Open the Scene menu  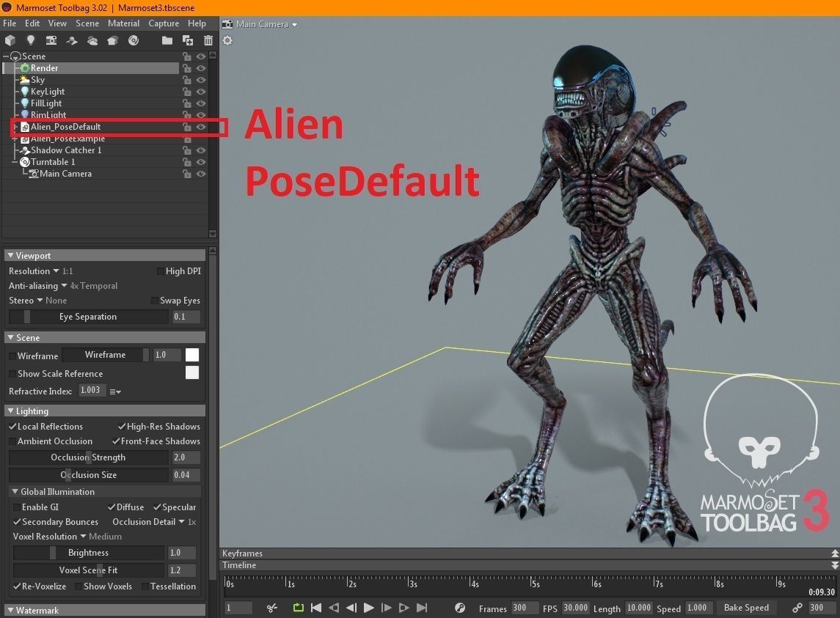87,23
